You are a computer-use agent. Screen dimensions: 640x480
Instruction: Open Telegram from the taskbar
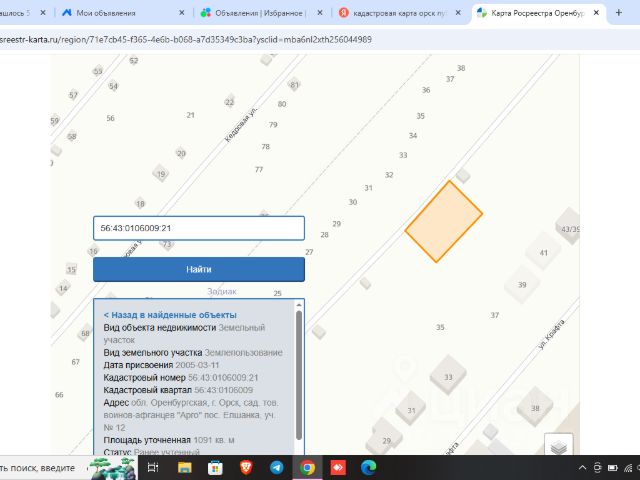(x=276, y=468)
